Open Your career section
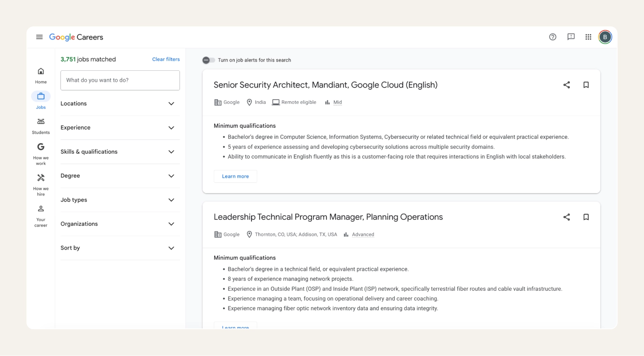 coord(41,216)
